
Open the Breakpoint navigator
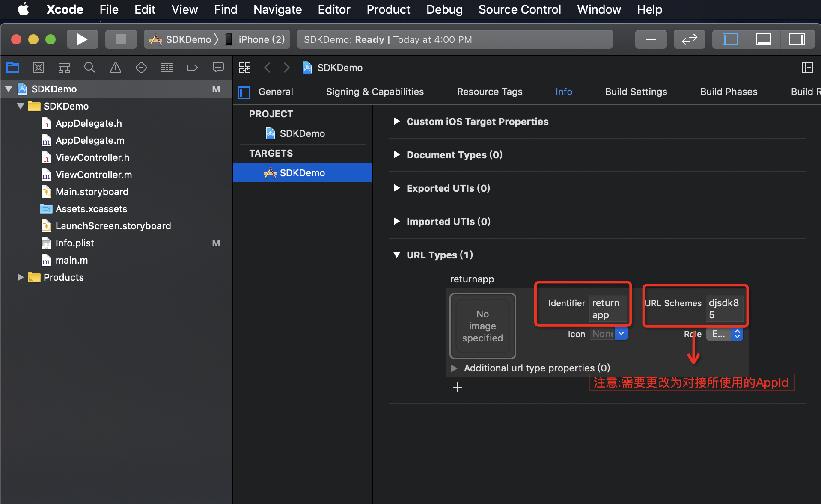click(193, 67)
